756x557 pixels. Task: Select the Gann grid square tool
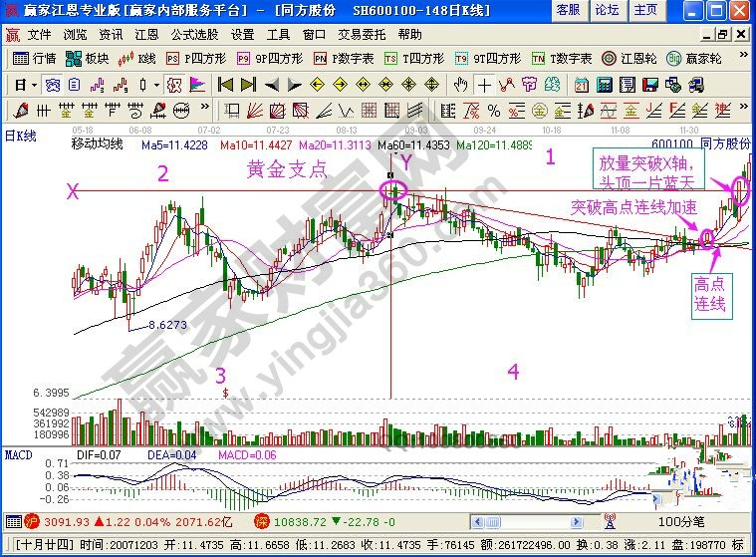(369, 111)
